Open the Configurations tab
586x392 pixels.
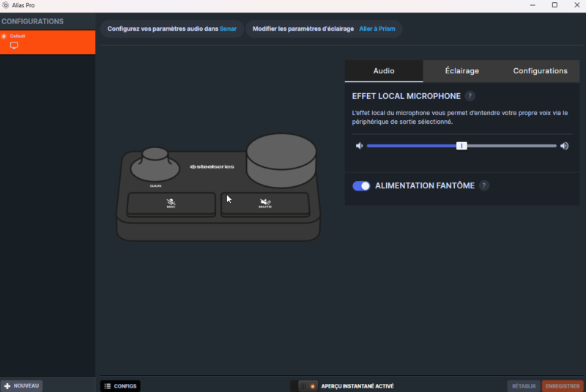point(540,71)
